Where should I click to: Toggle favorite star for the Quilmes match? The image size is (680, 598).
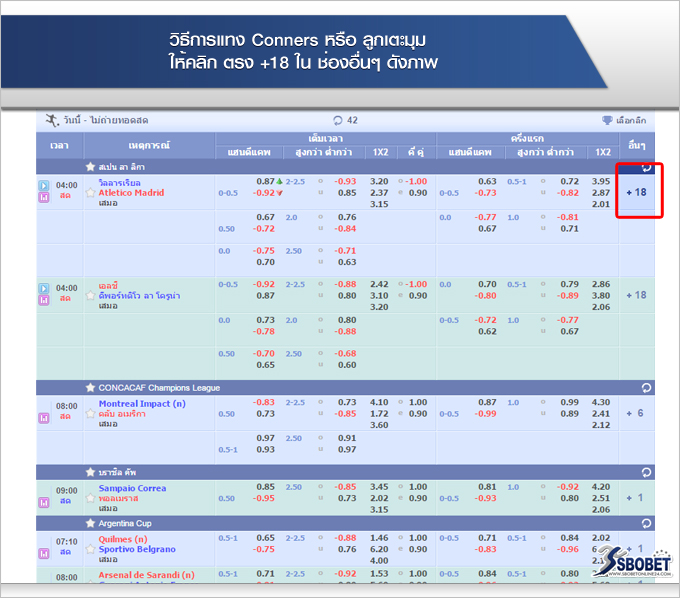click(x=90, y=549)
